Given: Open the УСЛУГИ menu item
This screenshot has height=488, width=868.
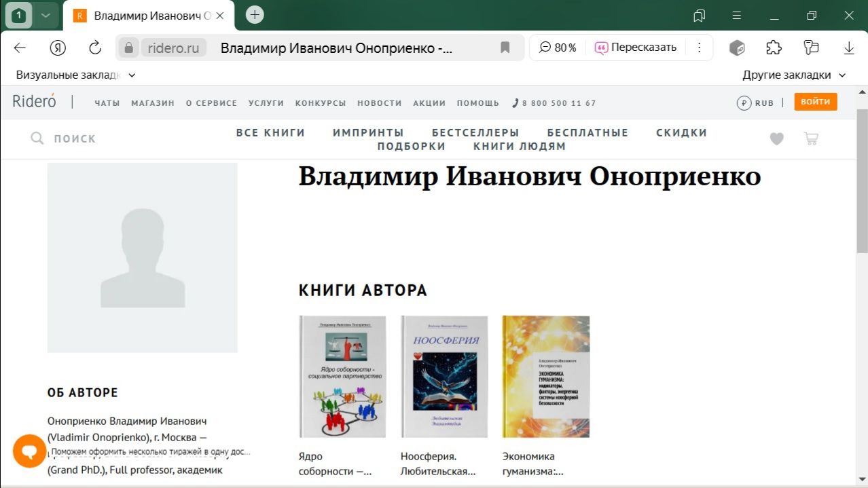Looking at the screenshot, I should pos(266,103).
